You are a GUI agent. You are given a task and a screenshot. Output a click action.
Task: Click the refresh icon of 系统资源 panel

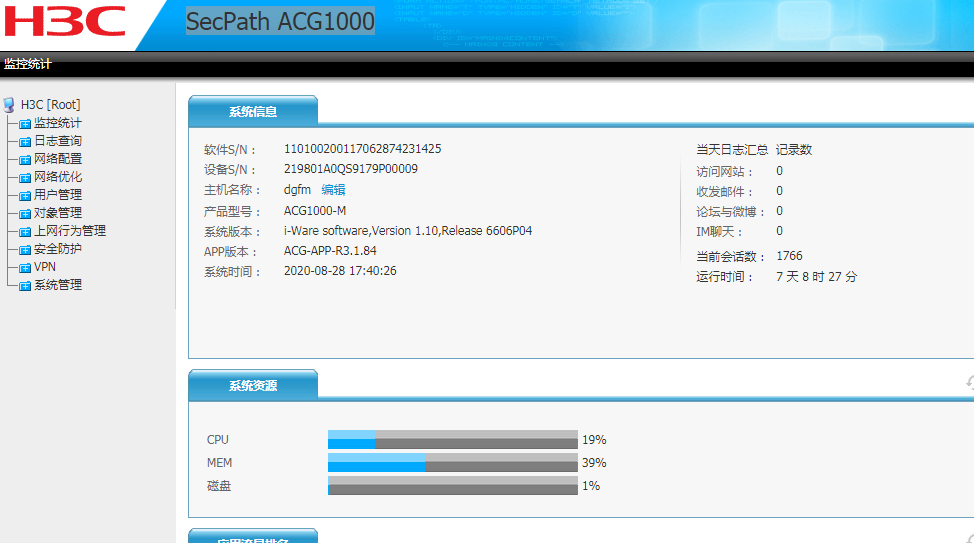pos(970,383)
